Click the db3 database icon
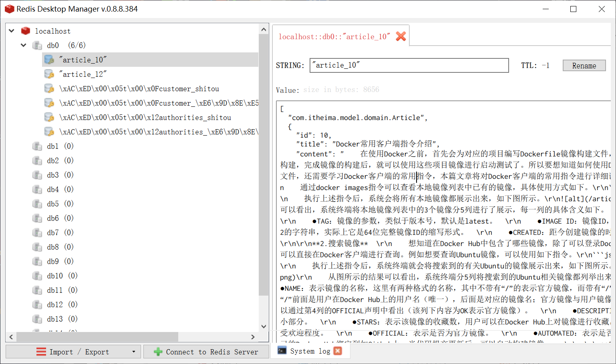 (x=37, y=175)
